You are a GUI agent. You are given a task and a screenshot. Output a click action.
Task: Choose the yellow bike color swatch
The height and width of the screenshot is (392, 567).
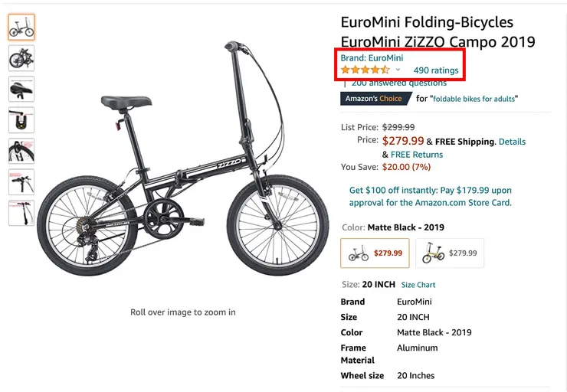pyautogui.click(x=450, y=253)
